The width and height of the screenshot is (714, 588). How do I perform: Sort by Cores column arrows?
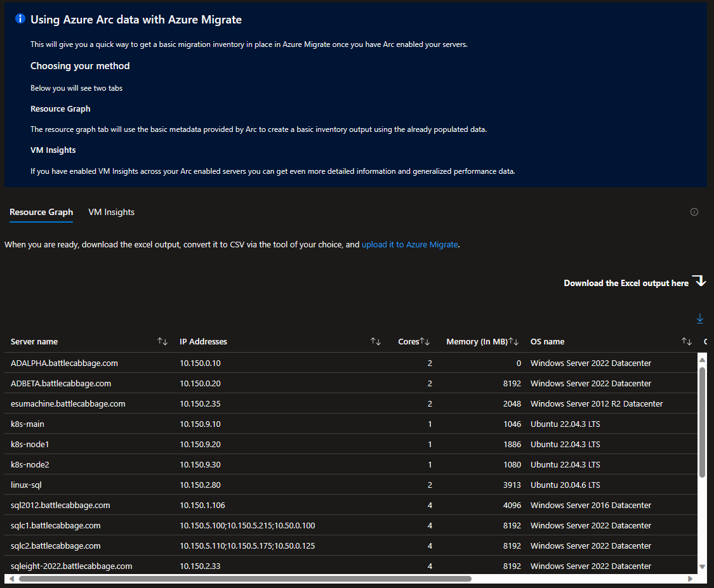[425, 341]
